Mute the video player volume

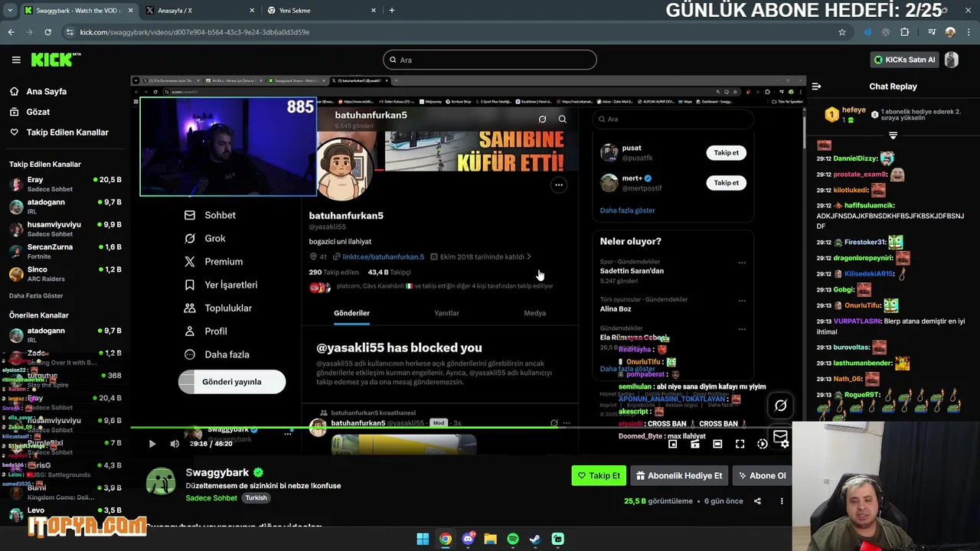[x=175, y=444]
